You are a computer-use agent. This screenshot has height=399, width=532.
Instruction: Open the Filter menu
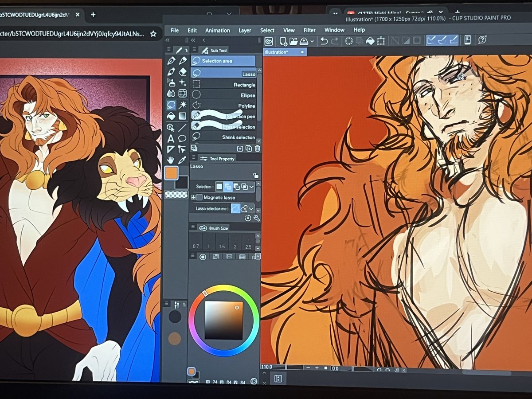click(x=309, y=30)
